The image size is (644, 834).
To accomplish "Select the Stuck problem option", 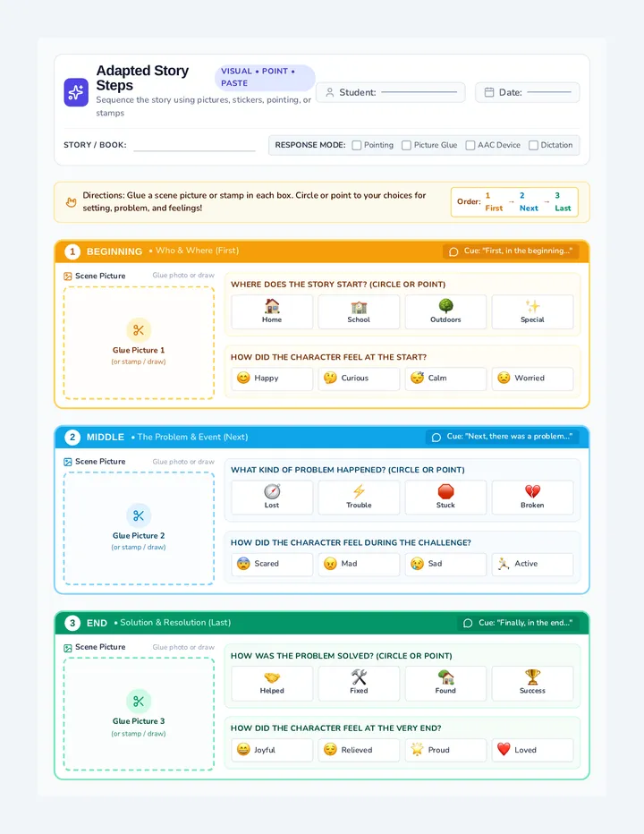I will tap(445, 498).
